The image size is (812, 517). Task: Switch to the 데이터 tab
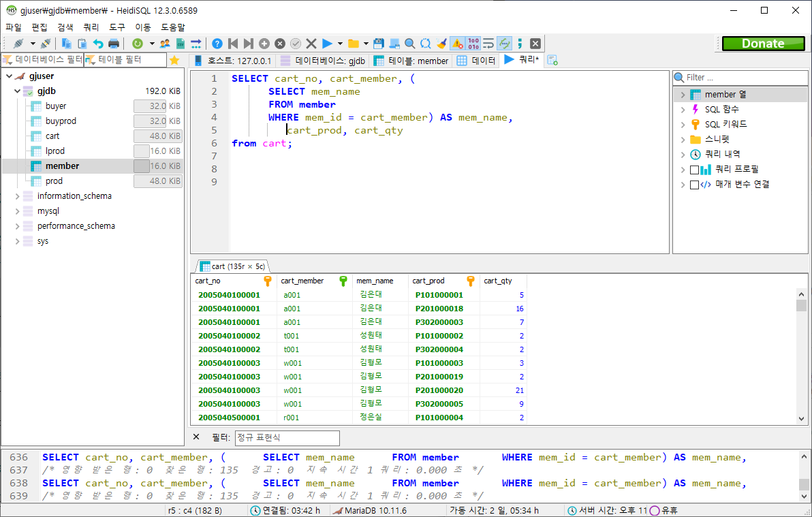tap(476, 61)
